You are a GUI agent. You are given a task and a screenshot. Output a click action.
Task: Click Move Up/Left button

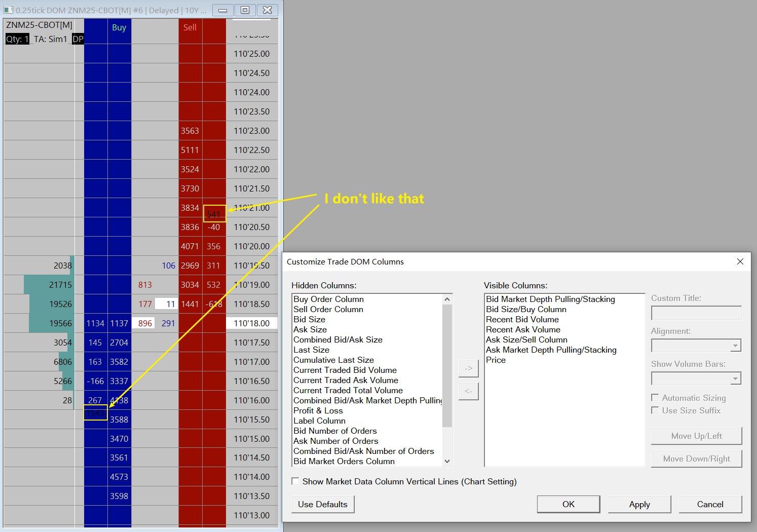(x=696, y=436)
